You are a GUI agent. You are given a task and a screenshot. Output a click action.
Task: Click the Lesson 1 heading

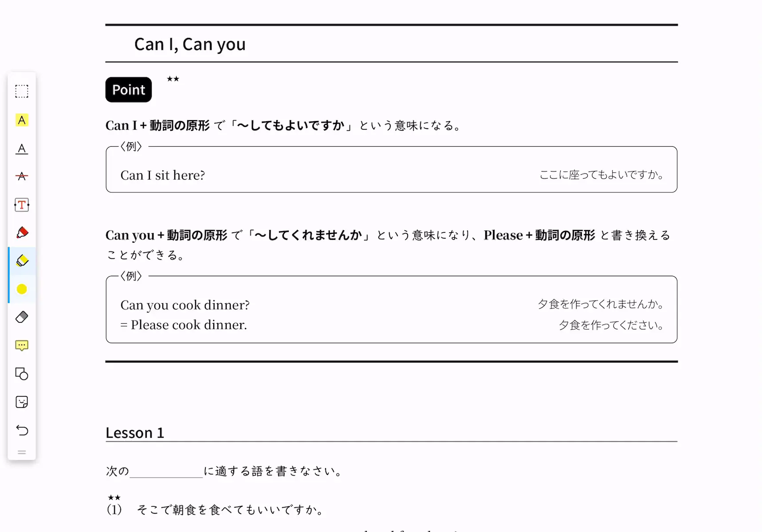coord(135,433)
